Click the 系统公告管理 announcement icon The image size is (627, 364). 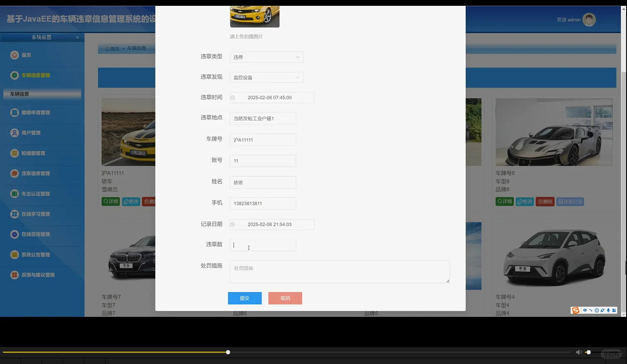tap(14, 254)
